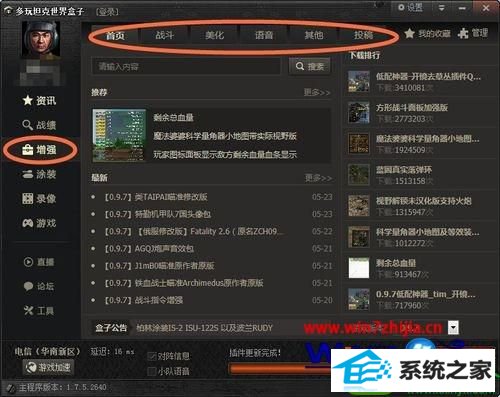
Task: Open the recommended plugin preview thumbnail
Action: point(119,135)
